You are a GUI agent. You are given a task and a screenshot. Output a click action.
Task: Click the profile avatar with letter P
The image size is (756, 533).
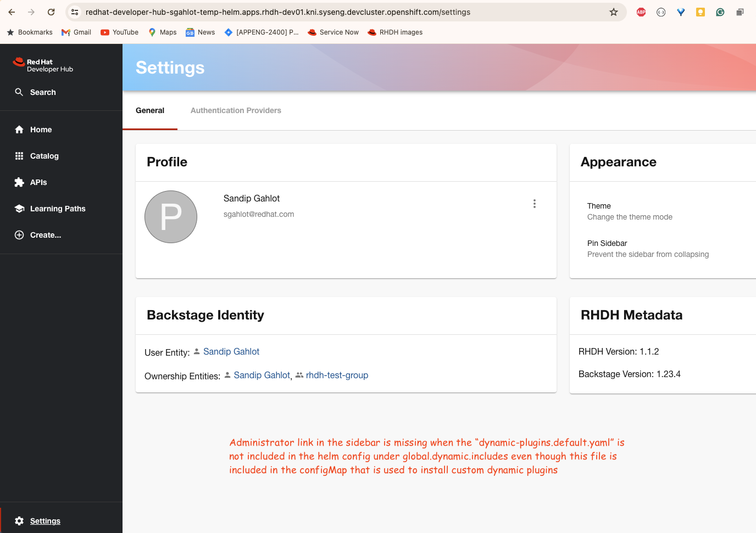(171, 217)
